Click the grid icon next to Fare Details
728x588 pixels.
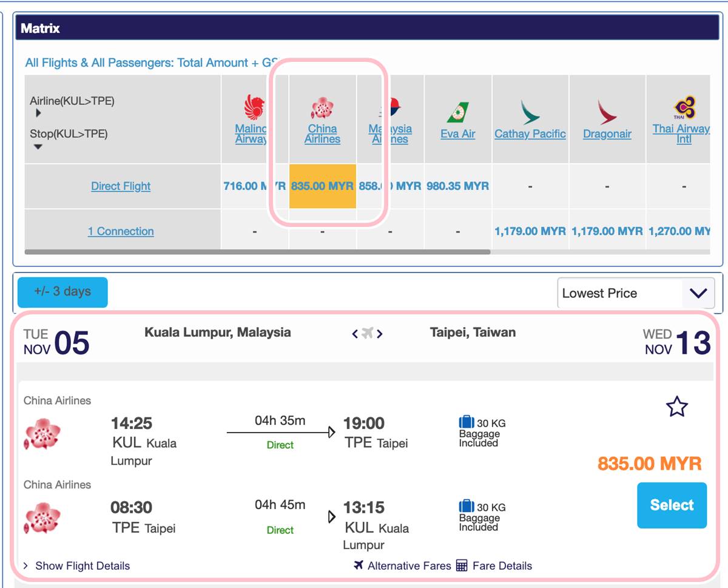462,566
